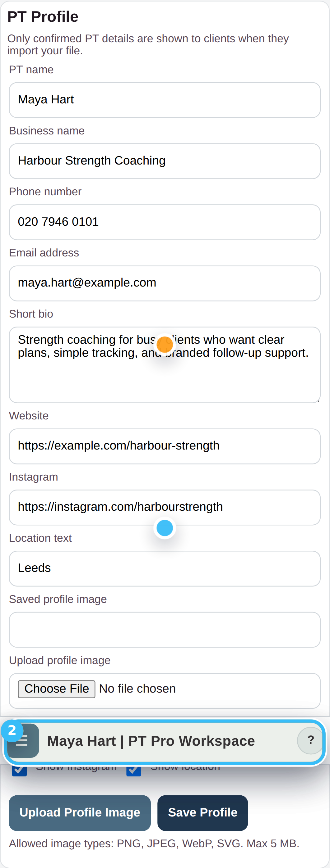Click the Upload Profile Image button

click(x=80, y=813)
